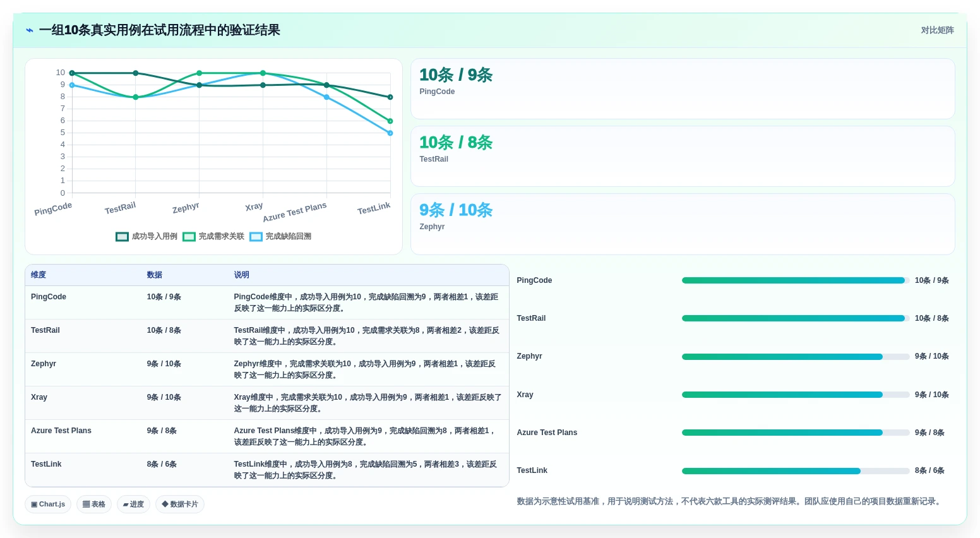Click the Zephyr progress bar
Viewport: 980px width, 538px height.
pos(796,357)
